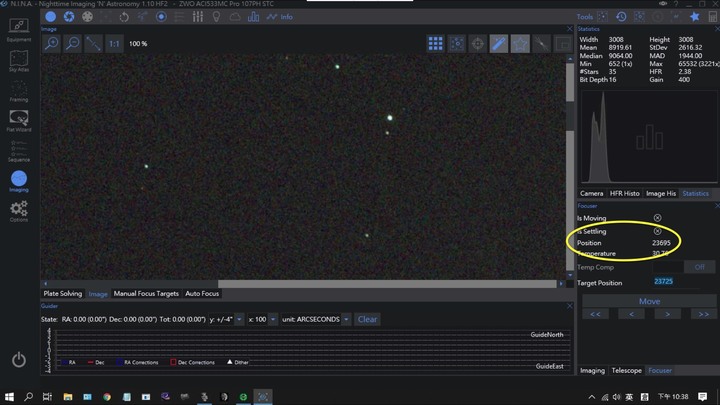Set image zoom to 1:1
Screen dimensions: 720x405
point(114,44)
